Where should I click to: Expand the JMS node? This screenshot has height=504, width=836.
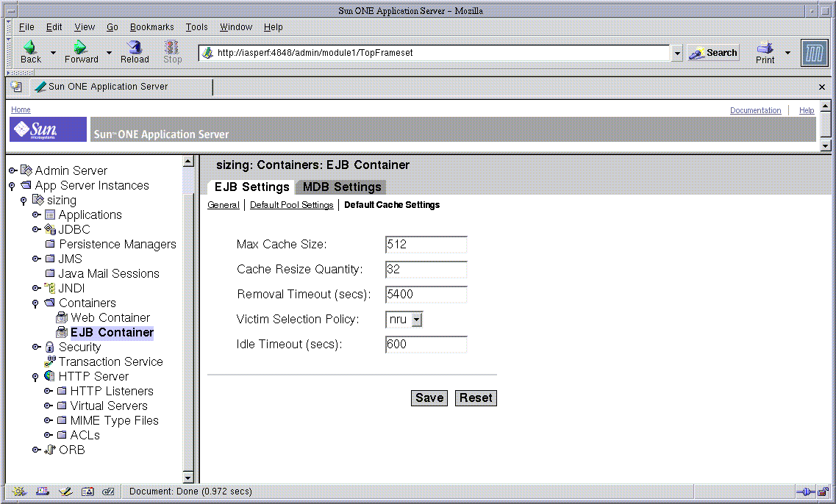[36, 259]
